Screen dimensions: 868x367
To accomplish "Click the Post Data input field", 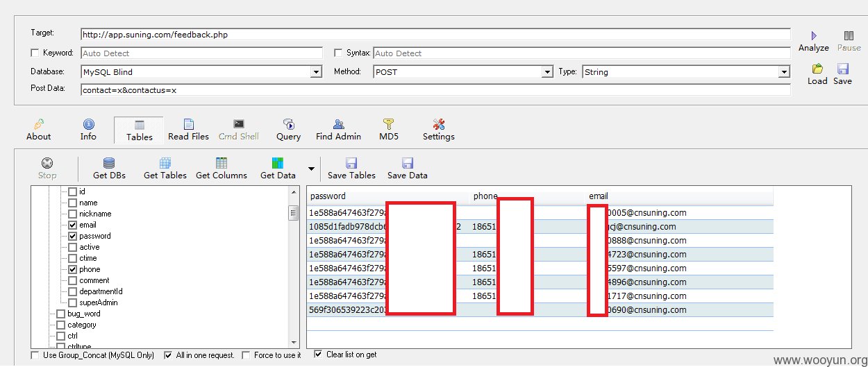I will tap(435, 90).
